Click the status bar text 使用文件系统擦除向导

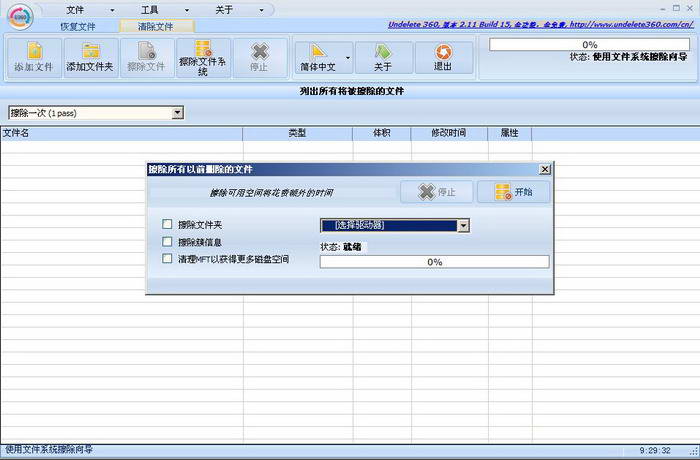pos(49,449)
